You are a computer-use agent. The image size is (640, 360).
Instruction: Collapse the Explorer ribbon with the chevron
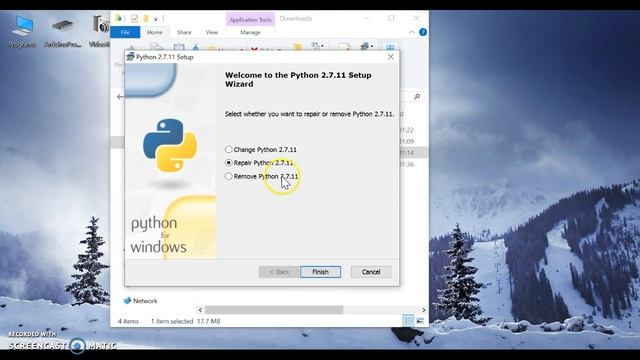pos(411,32)
